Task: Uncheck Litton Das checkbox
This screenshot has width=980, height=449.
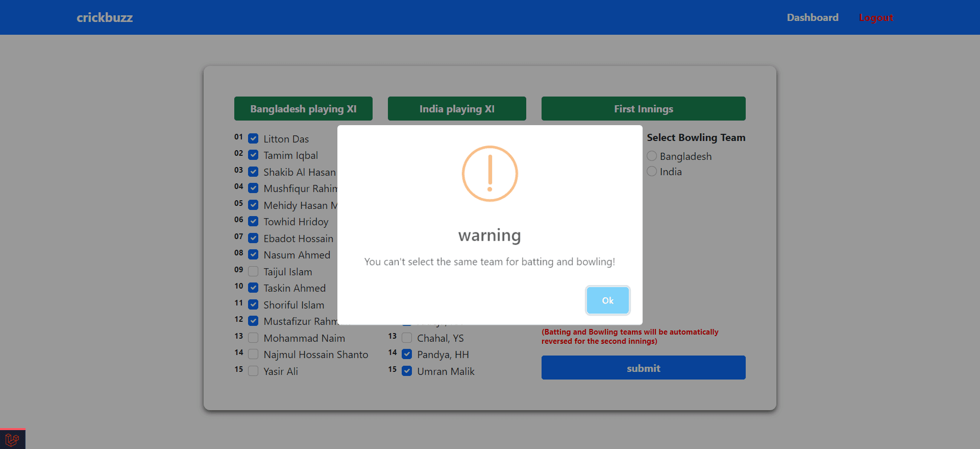Action: (253, 138)
